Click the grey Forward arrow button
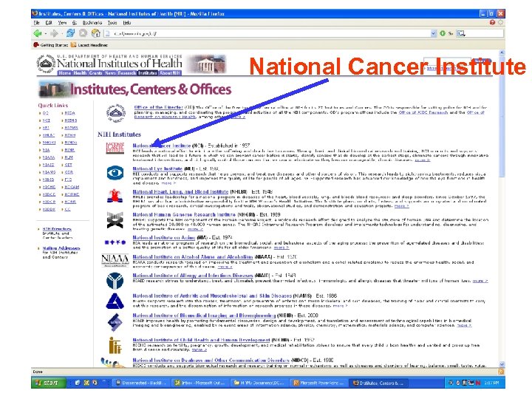 [x=54, y=33]
